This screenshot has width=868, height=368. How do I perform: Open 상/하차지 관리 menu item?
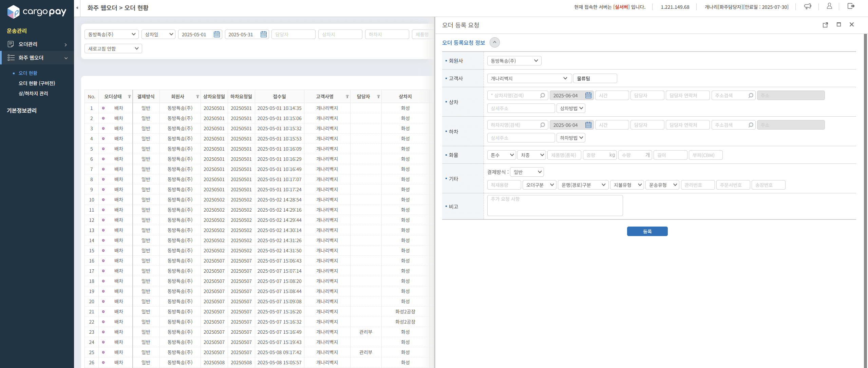[x=33, y=93]
